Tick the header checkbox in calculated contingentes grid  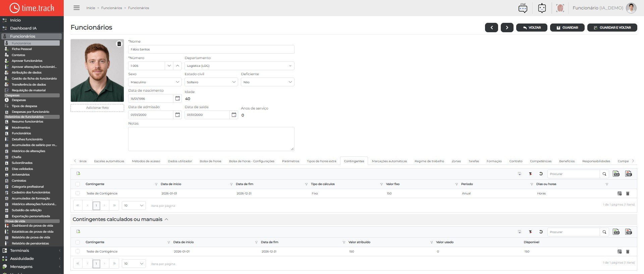point(78,242)
